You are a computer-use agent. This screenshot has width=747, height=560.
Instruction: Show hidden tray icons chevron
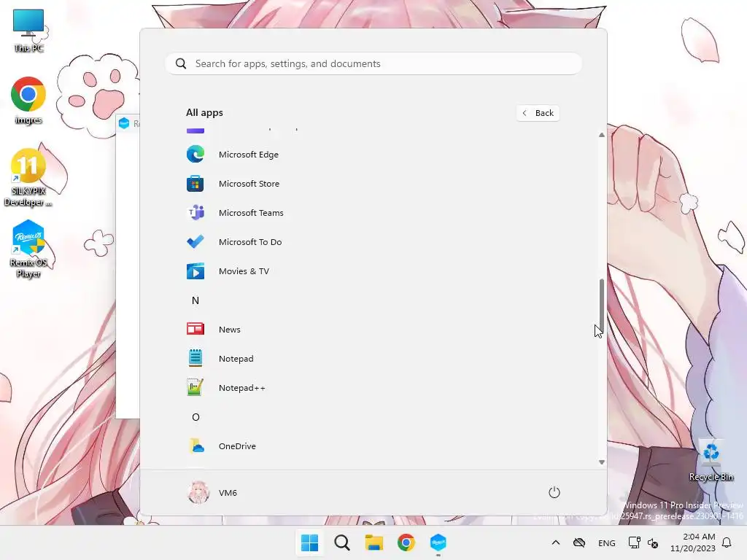pyautogui.click(x=555, y=542)
